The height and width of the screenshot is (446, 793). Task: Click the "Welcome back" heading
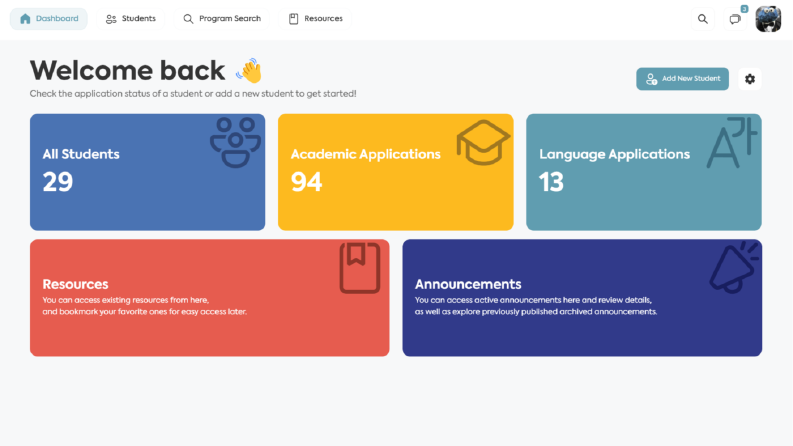(x=127, y=70)
